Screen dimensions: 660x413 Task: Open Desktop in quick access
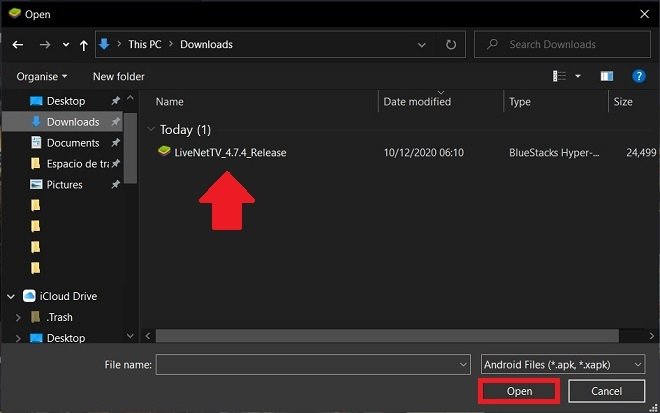pos(66,101)
